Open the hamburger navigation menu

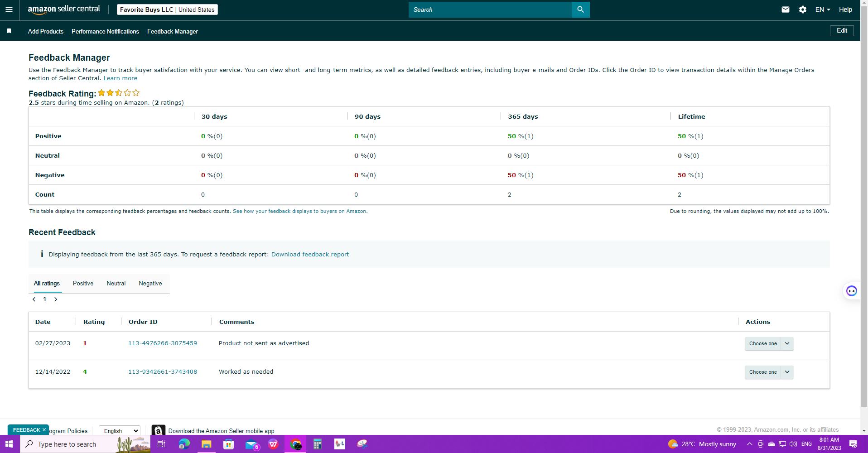coord(9,10)
